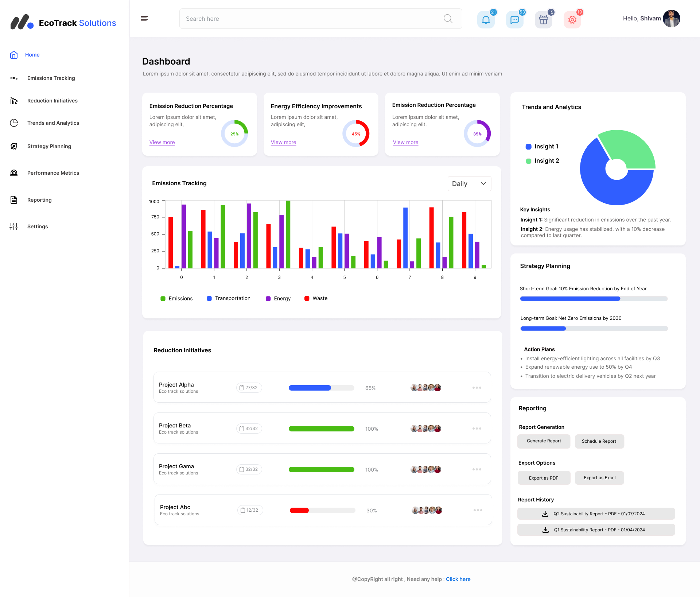Open the Emissions Tracking sidebar icon
The width and height of the screenshot is (700, 597).
[x=14, y=78]
